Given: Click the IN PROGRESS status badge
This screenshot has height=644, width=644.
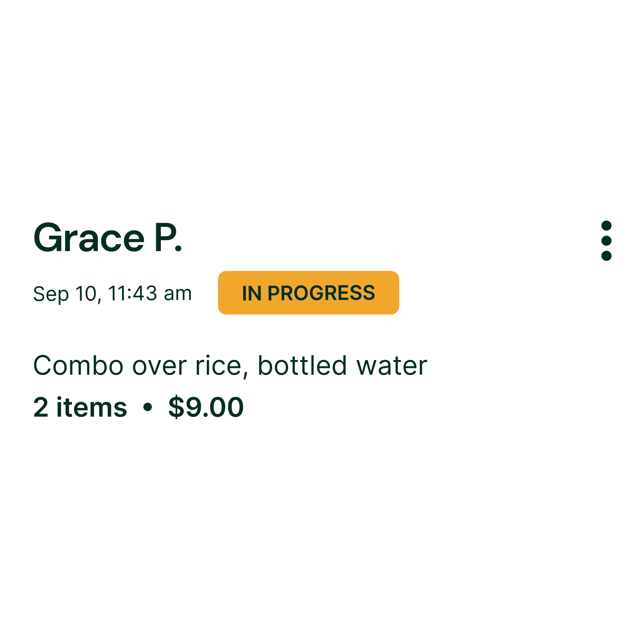Looking at the screenshot, I should [308, 293].
